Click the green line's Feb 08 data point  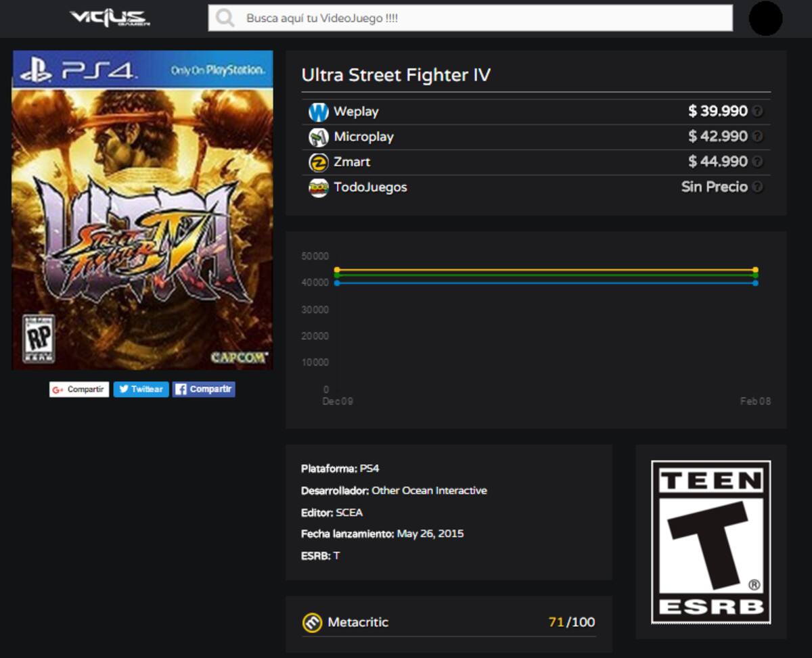coord(755,275)
